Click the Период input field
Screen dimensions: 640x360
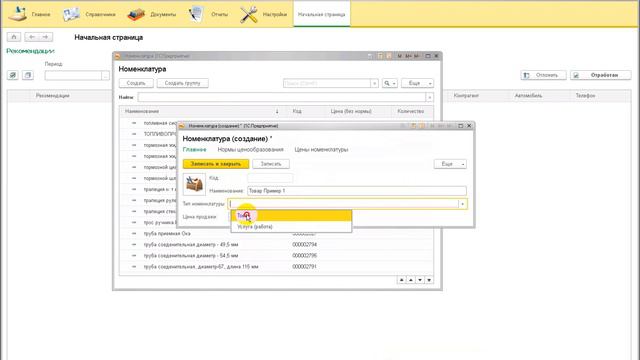point(73,76)
